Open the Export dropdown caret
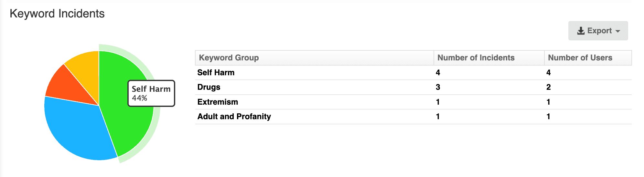 click(x=618, y=31)
